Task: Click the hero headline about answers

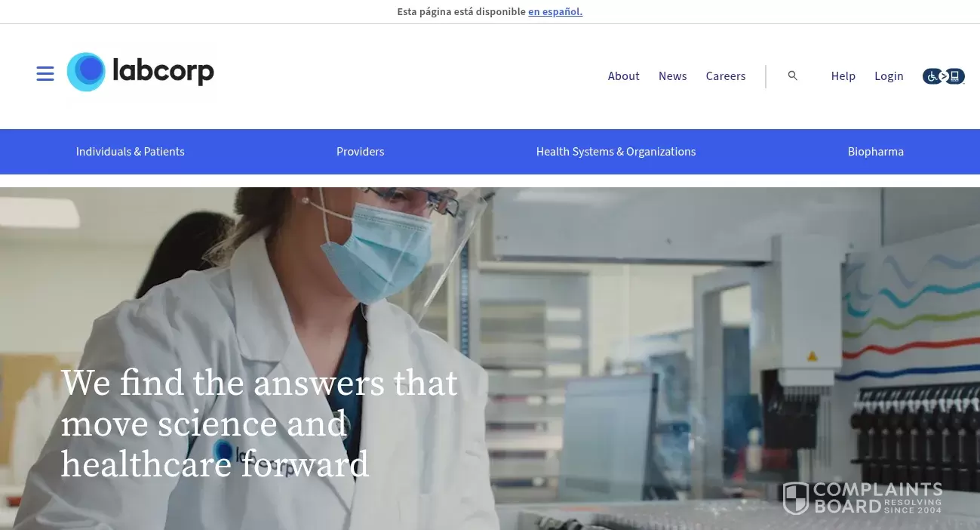Action: [x=260, y=424]
